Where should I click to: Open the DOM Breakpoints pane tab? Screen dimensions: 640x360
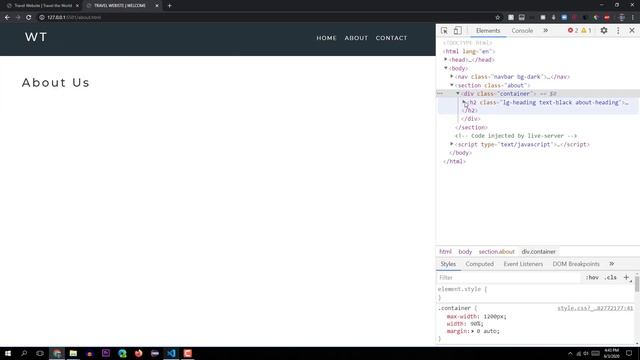coord(576,264)
